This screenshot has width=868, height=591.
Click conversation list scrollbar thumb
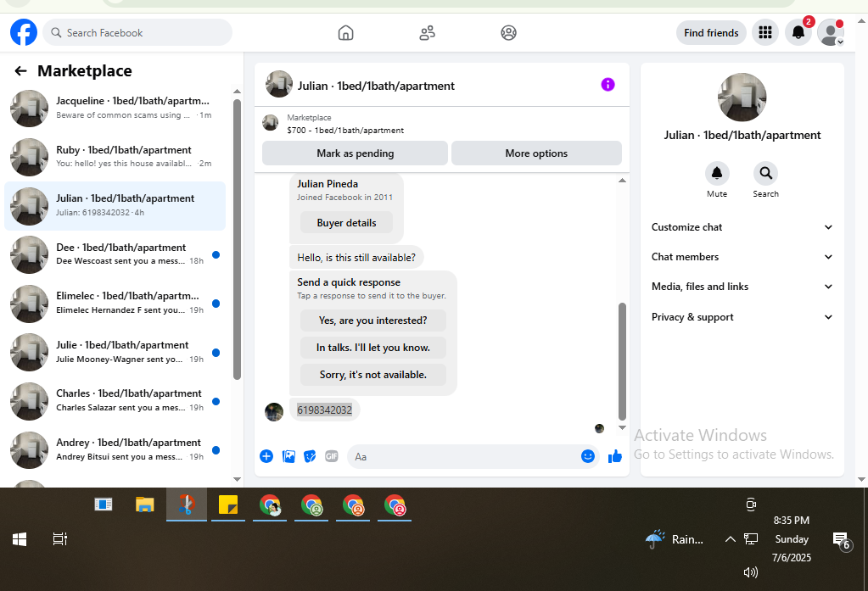[237, 239]
